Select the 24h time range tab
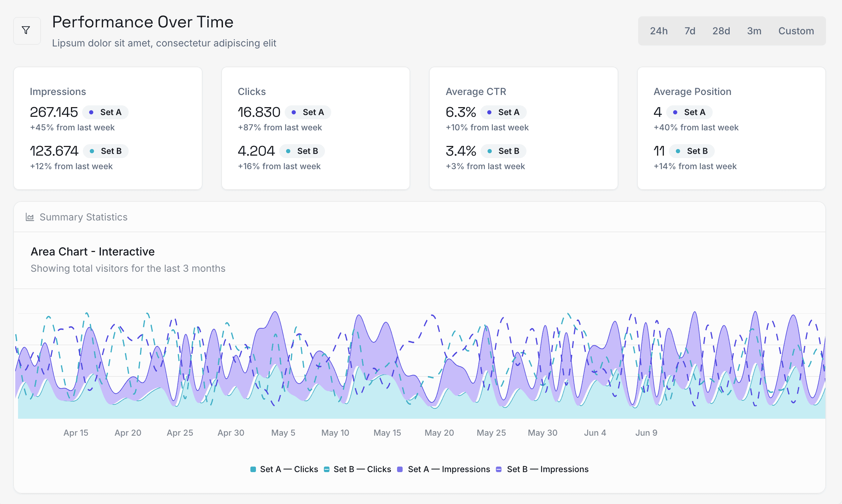The image size is (842, 504). tap(659, 31)
